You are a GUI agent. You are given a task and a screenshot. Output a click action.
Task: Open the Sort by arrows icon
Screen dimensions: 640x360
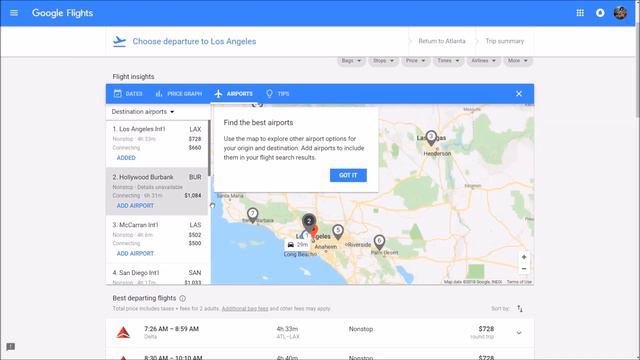tap(520, 309)
